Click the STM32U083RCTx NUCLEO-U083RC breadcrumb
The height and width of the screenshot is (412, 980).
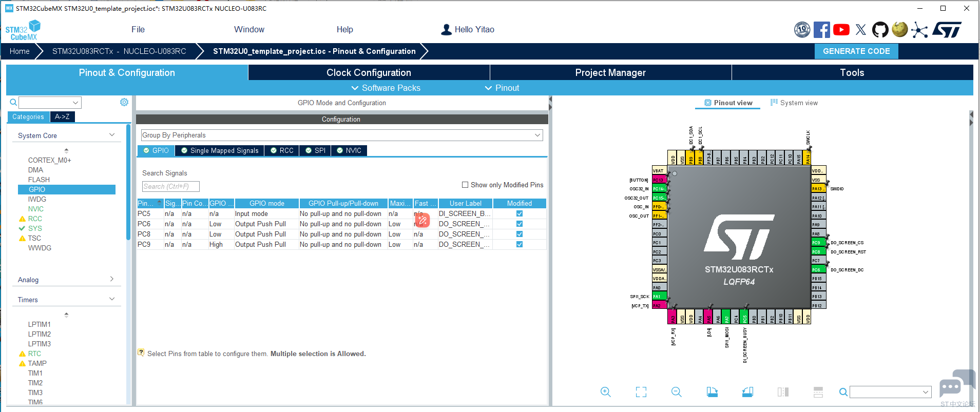click(x=119, y=51)
